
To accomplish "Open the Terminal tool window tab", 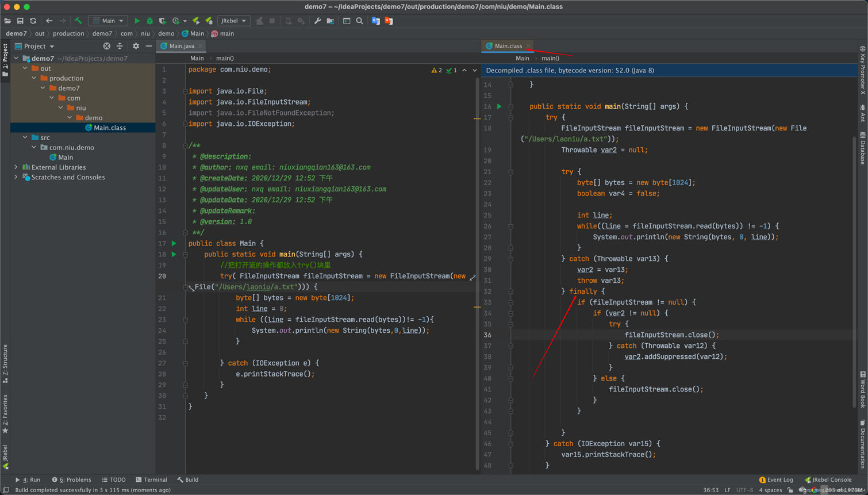I will pos(152,479).
